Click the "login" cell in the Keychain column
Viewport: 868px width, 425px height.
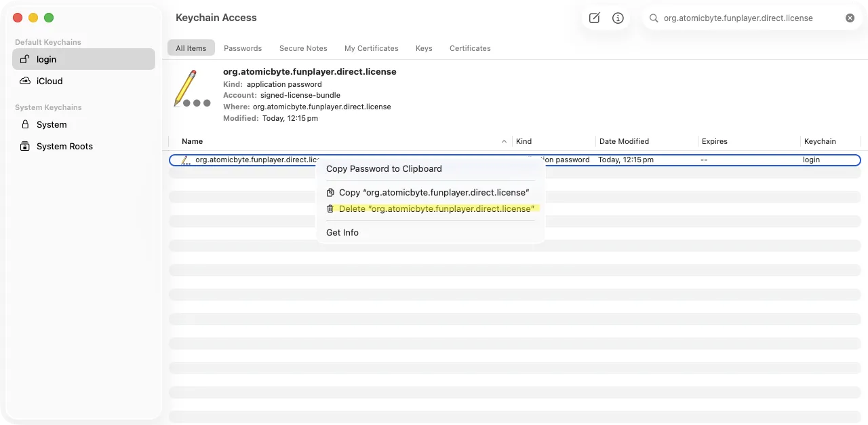click(x=812, y=160)
